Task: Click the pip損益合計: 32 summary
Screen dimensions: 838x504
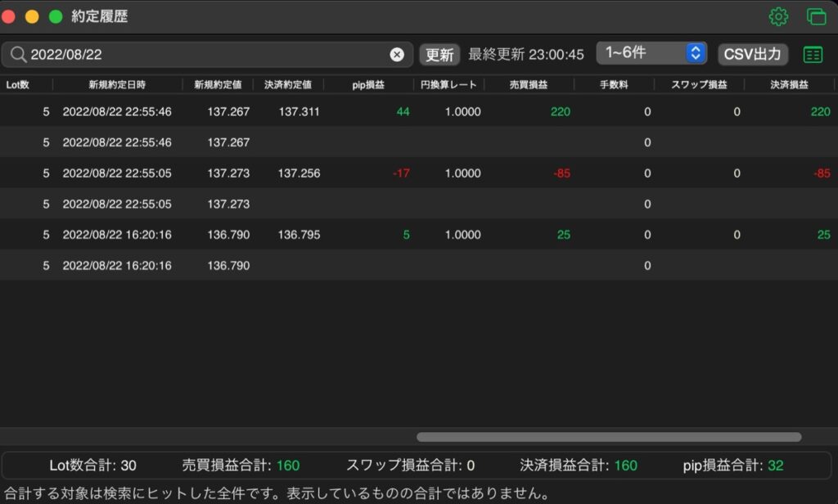Action: click(732, 466)
